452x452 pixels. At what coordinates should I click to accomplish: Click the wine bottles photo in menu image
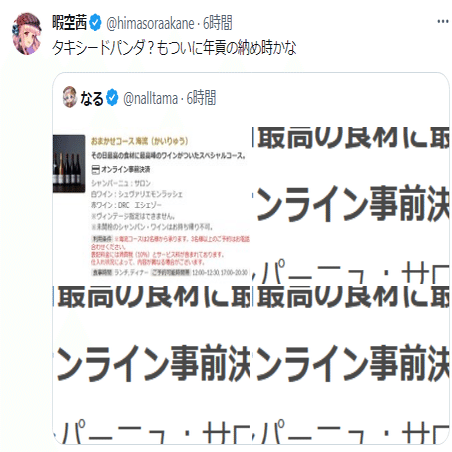69,164
